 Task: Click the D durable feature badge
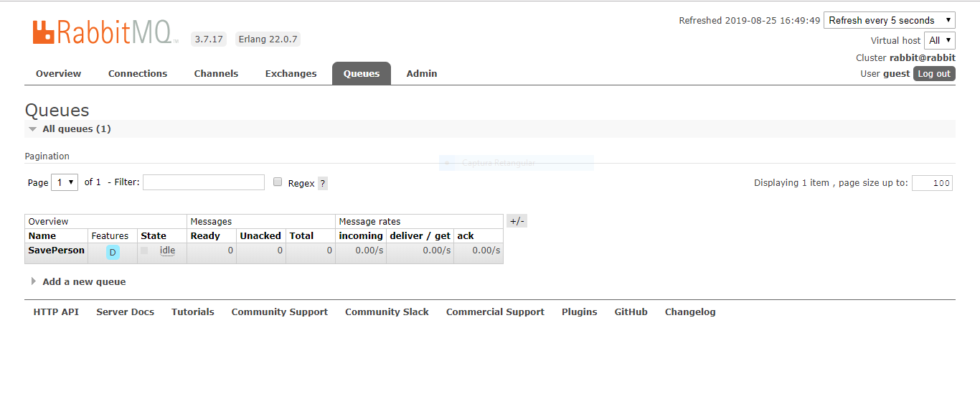click(113, 252)
